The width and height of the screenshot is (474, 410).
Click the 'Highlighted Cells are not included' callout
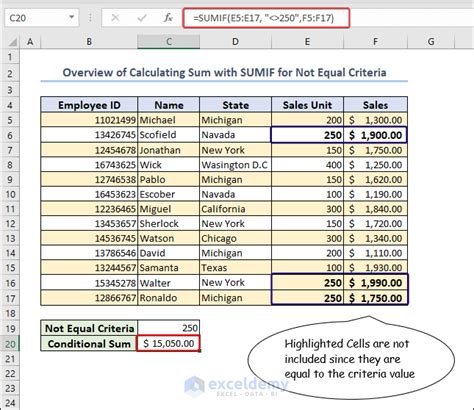pyautogui.click(x=351, y=358)
